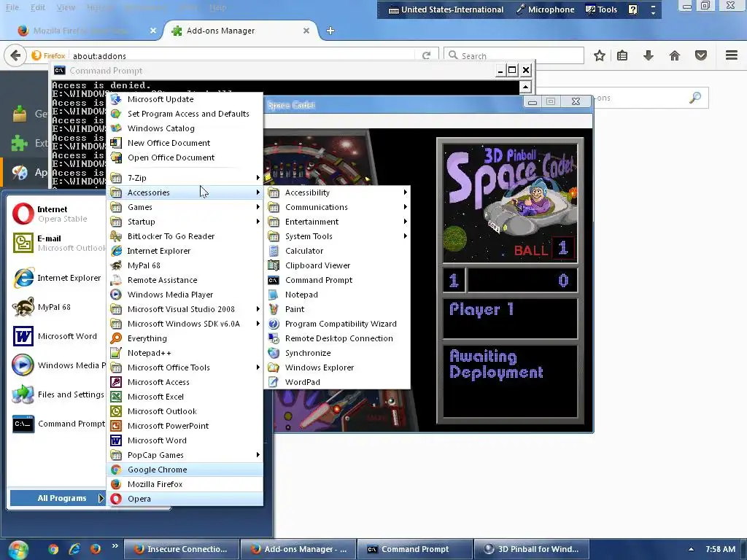Viewport: 747px width, 560px height.
Task: Launch Calculator from Accessories menu
Action: pyautogui.click(x=337, y=251)
